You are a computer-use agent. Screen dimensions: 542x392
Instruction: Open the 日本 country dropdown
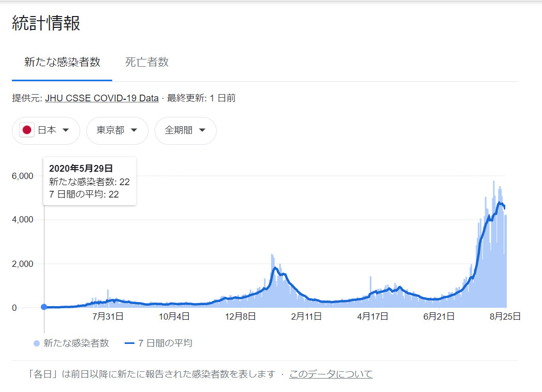[46, 130]
